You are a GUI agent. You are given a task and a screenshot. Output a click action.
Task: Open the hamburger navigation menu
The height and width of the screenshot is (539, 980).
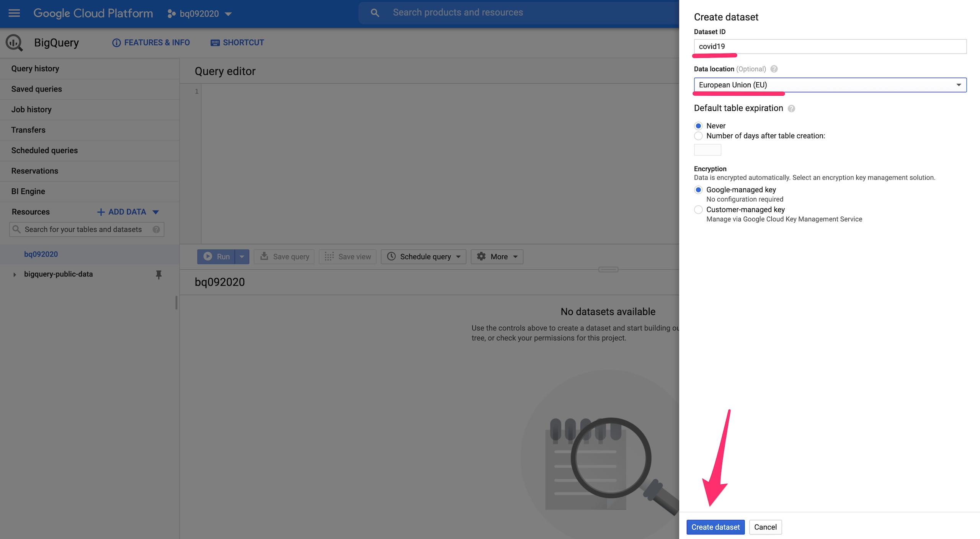click(x=14, y=13)
